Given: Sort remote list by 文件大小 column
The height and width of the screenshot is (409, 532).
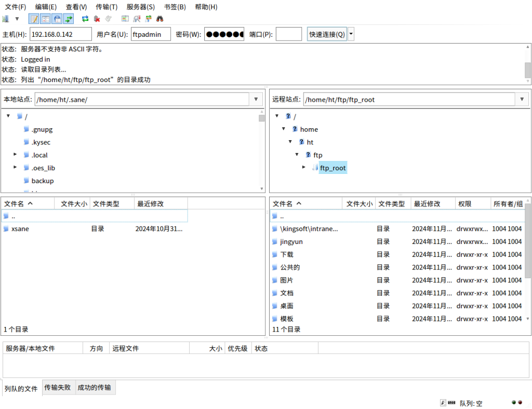Looking at the screenshot, I should 359,203.
